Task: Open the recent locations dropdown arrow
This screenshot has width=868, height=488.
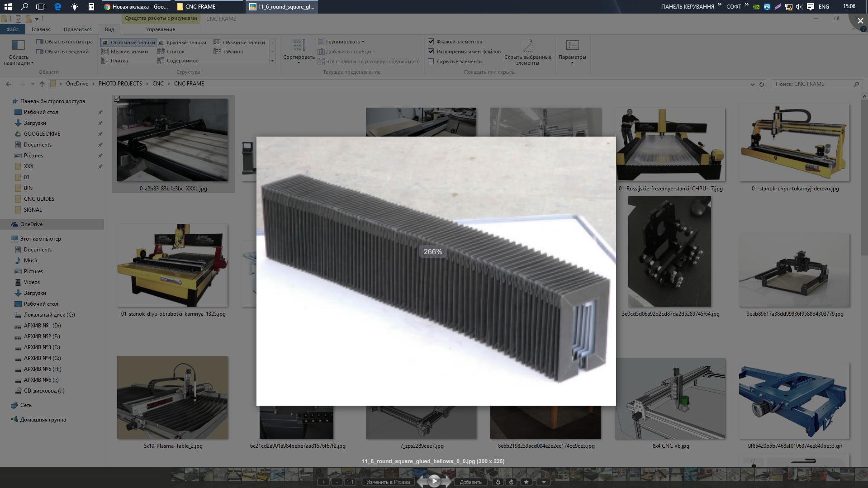Action: click(x=33, y=84)
